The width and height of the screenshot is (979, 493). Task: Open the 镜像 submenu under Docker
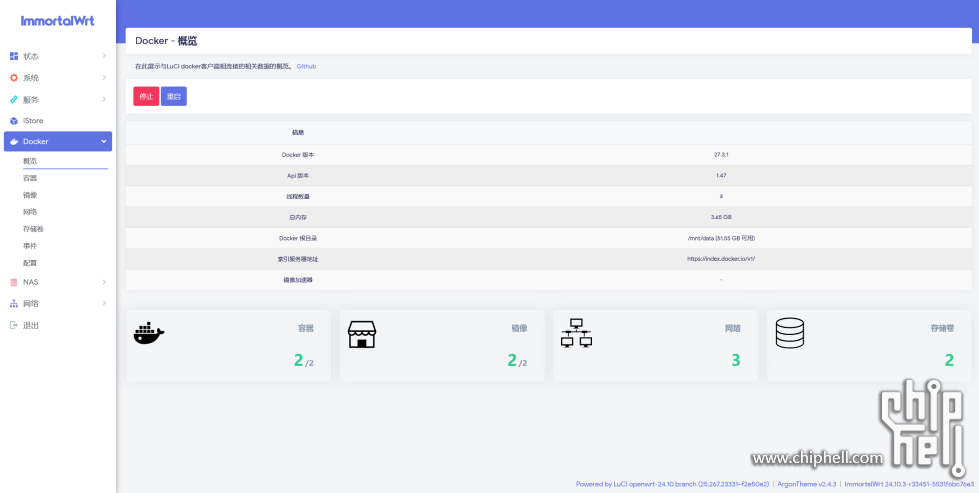[30, 195]
